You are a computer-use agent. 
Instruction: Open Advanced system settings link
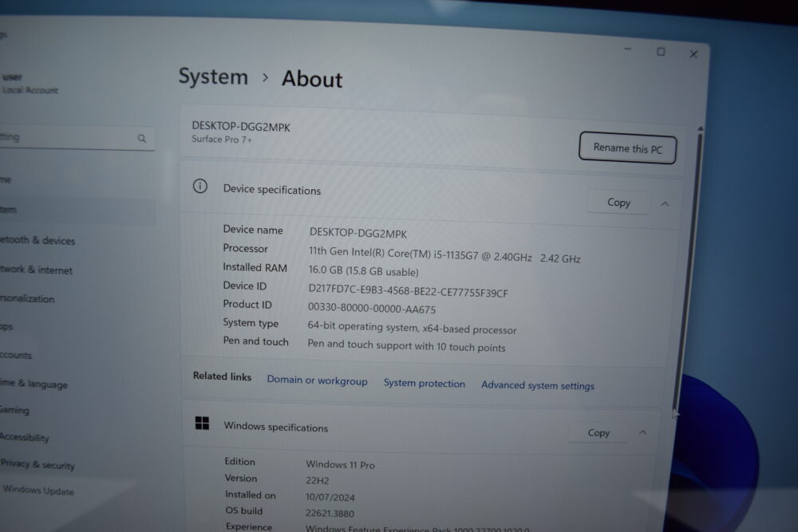click(x=537, y=385)
